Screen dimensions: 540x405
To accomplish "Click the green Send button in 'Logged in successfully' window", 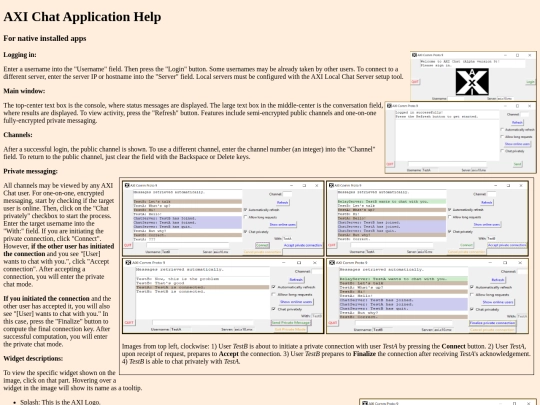I will [517, 164].
